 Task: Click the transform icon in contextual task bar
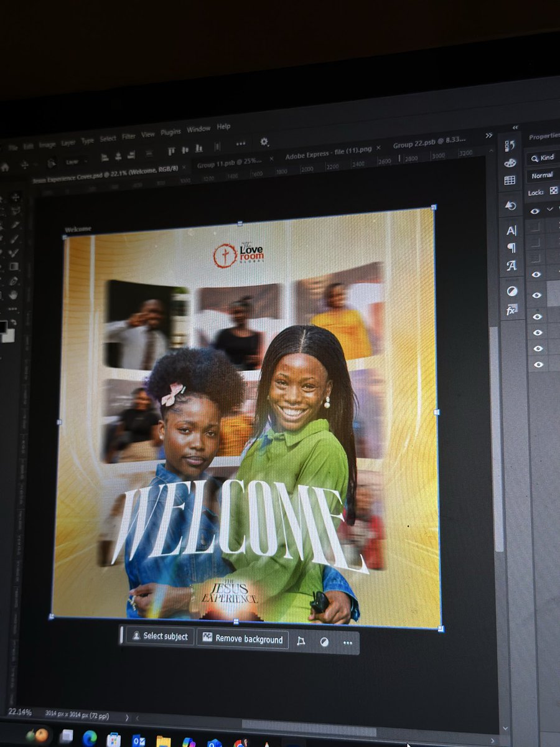(x=301, y=641)
